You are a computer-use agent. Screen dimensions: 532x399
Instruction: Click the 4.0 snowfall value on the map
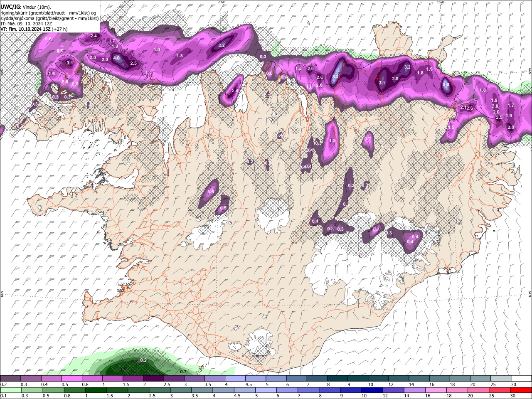pos(116,58)
